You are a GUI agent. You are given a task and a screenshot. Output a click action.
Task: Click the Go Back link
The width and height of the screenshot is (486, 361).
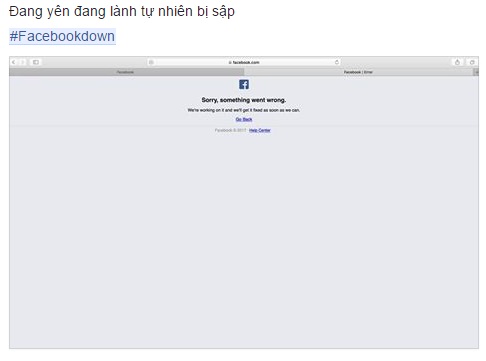click(244, 119)
